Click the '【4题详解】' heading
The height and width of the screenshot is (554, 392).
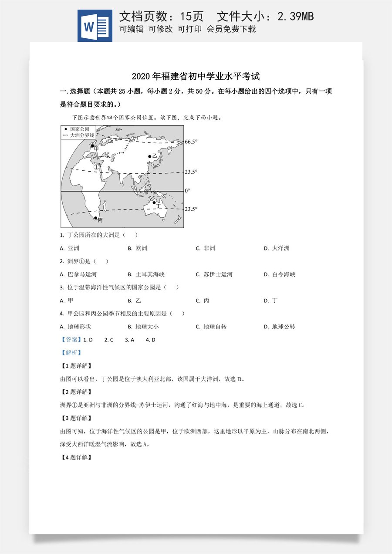pyautogui.click(x=76, y=457)
